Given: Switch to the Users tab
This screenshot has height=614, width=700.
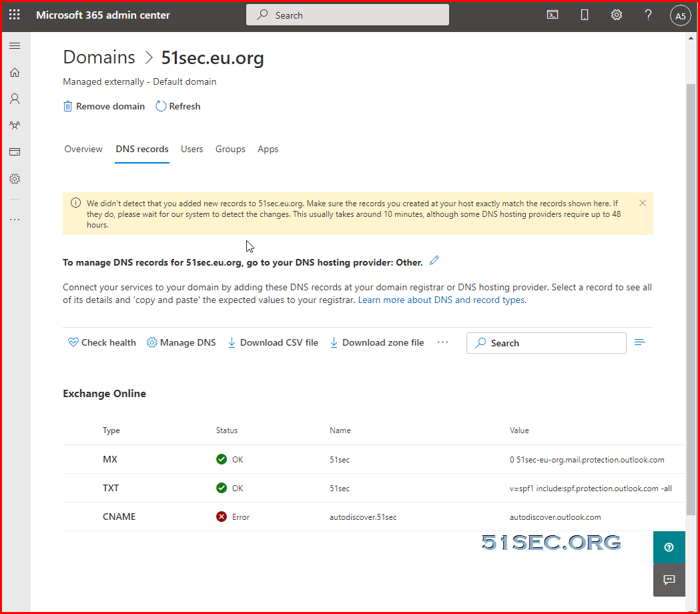Looking at the screenshot, I should point(192,149).
